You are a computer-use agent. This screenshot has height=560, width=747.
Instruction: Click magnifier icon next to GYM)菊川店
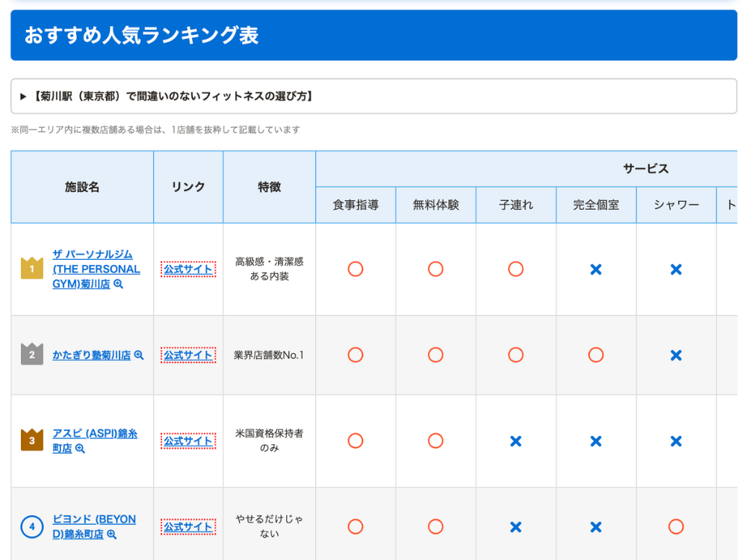tap(119, 284)
